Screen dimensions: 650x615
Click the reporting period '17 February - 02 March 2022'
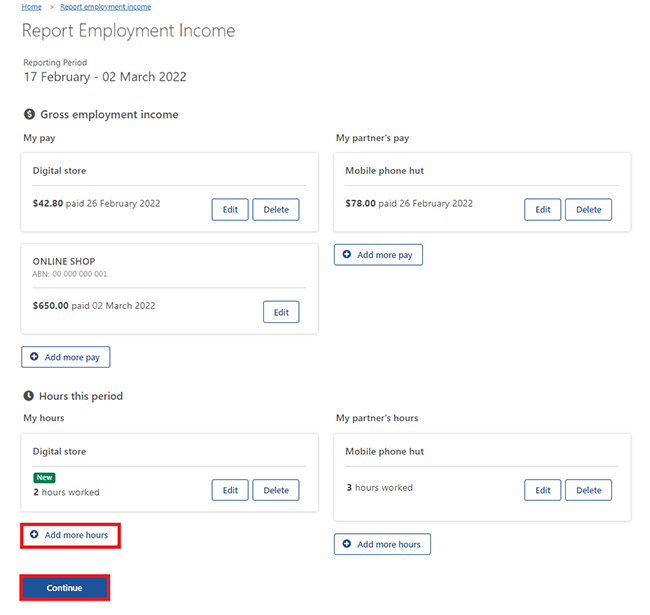105,77
